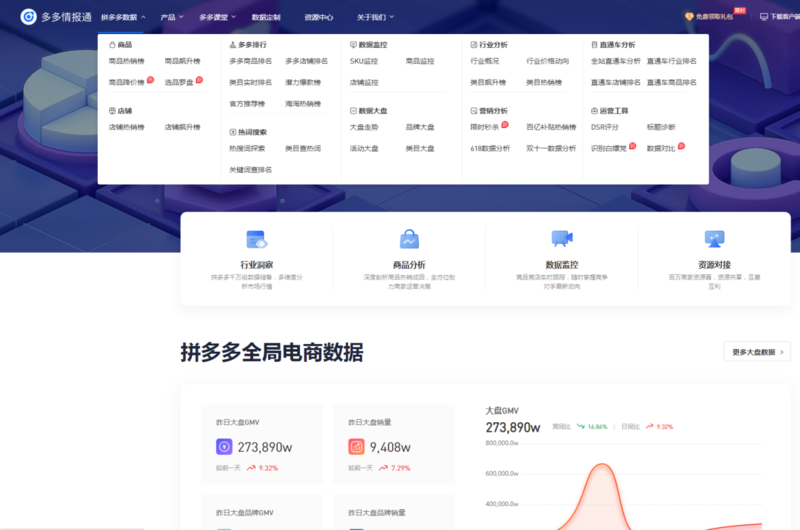Click the 数据监控 camera icon
Screen dimensions: 800x530
coord(562,238)
